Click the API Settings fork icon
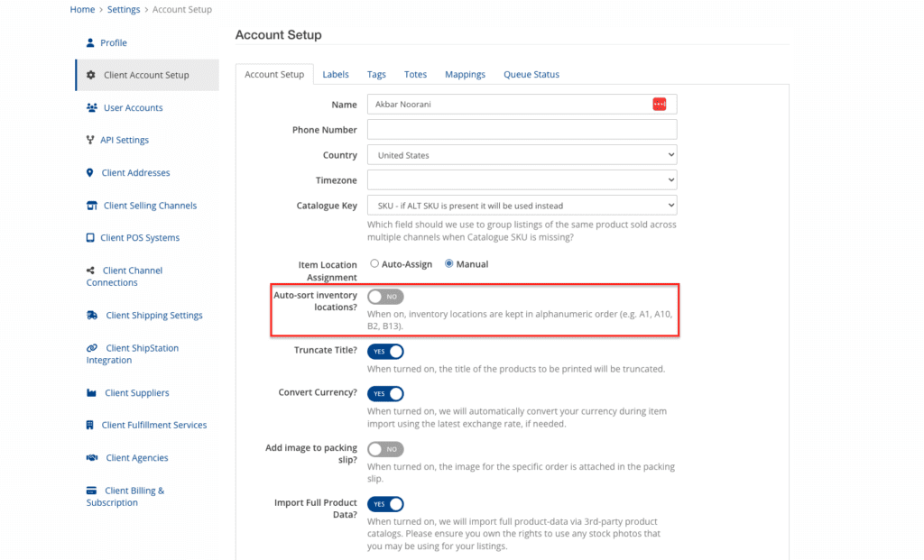The image size is (924, 560). (x=90, y=141)
